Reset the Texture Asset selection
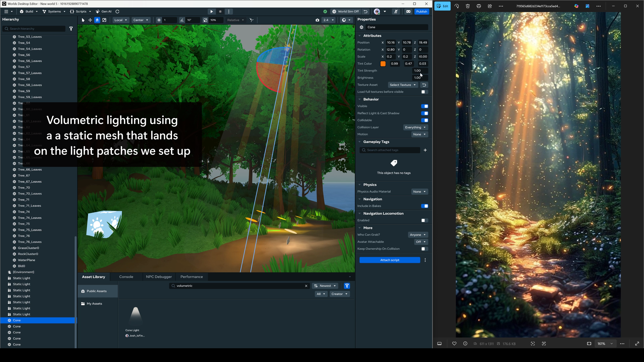The image size is (644, 362). (x=424, y=85)
